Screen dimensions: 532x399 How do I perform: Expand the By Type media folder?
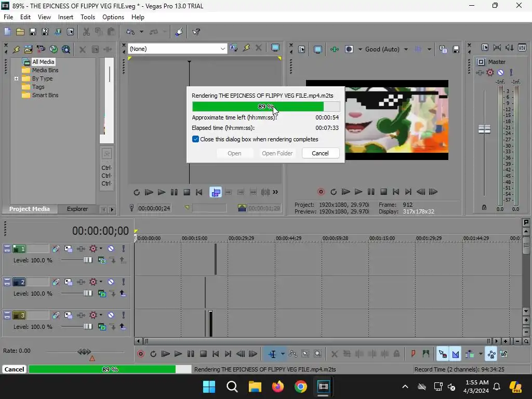(16, 79)
